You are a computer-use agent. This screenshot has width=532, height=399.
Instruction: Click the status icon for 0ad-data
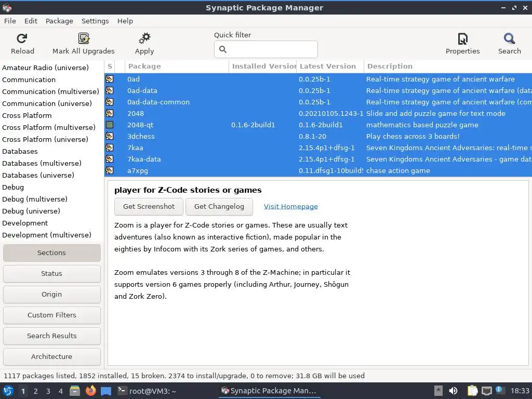click(x=109, y=90)
